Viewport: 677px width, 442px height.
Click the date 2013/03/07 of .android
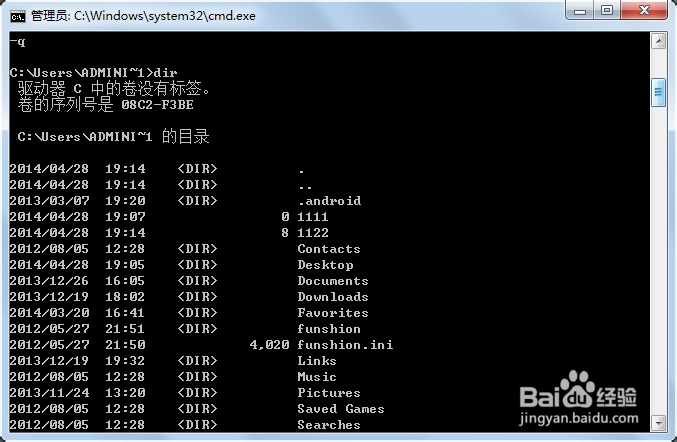point(49,201)
